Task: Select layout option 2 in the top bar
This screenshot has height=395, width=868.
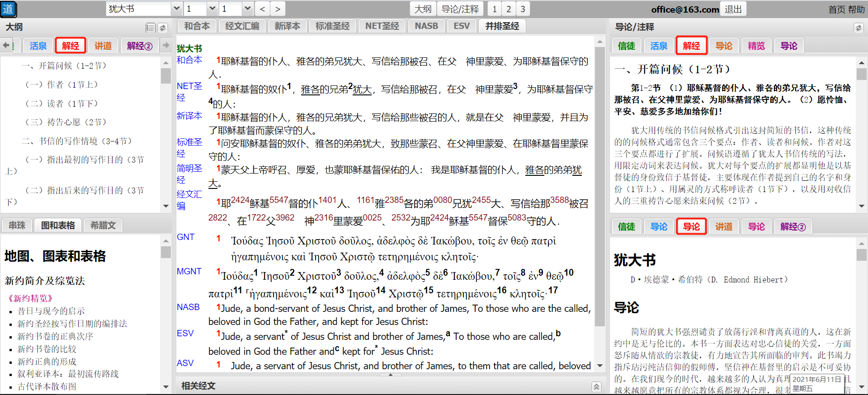Action: click(509, 9)
